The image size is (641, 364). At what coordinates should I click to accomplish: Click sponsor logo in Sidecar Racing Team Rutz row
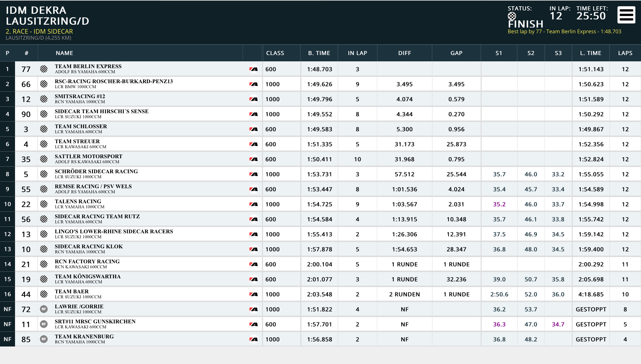[x=254, y=219]
